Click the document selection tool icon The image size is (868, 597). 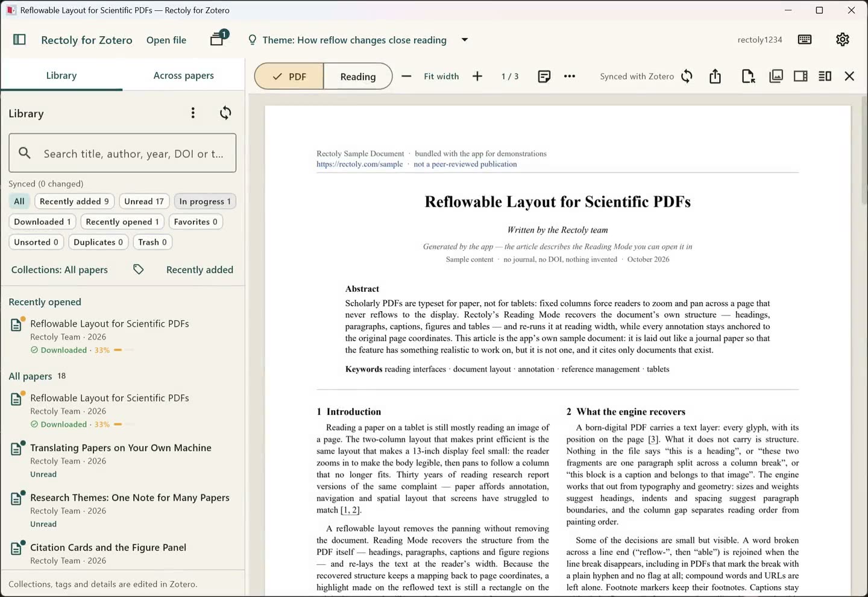(x=748, y=76)
